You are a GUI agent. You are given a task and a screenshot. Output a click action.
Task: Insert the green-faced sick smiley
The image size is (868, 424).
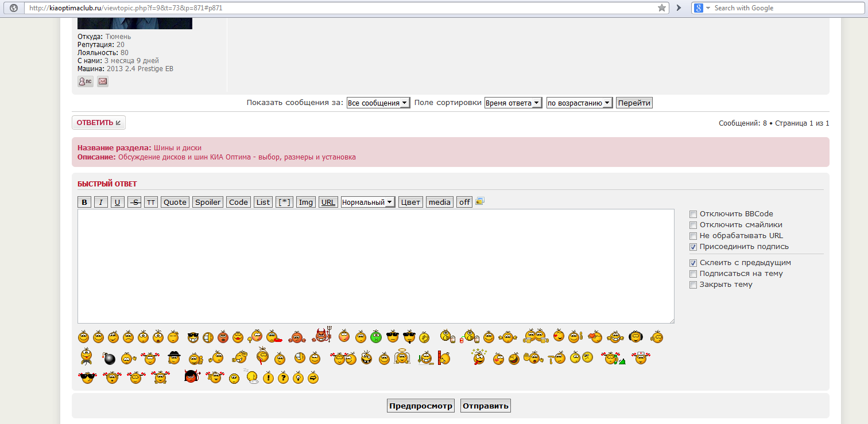tap(376, 337)
